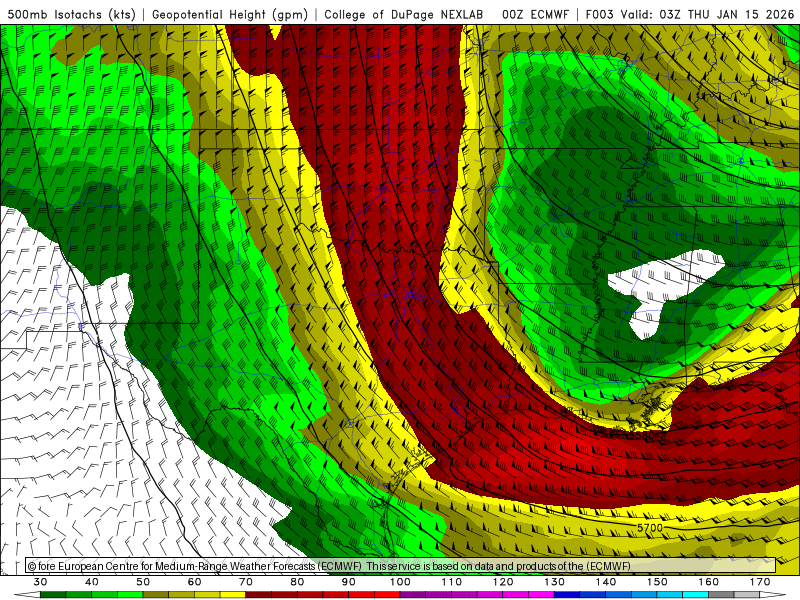Click the '5700' height contour label
This screenshot has height=600, width=800.
[650, 528]
